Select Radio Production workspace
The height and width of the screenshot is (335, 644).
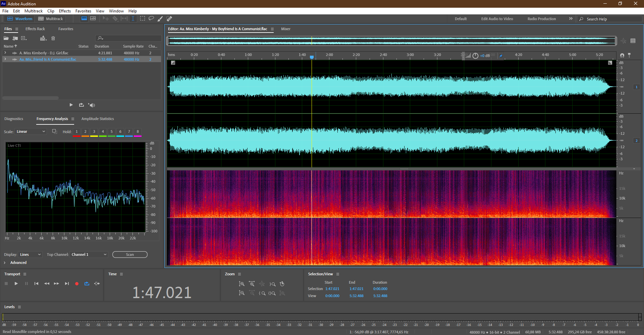(541, 19)
